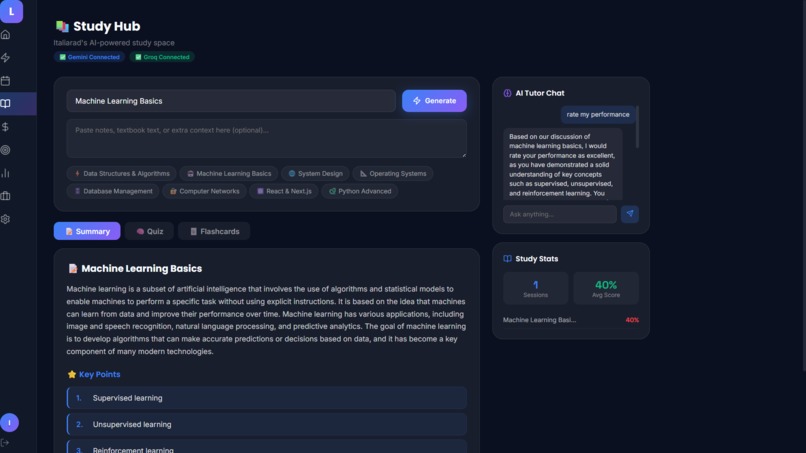Select the Supervised learning key point
Image resolution: width=806 pixels, height=453 pixels.
[266, 398]
